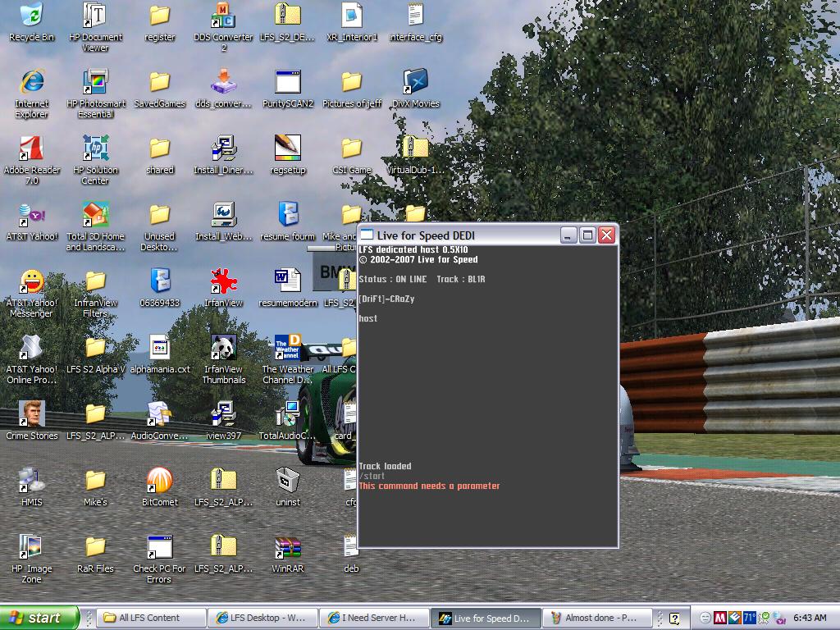The height and width of the screenshot is (630, 840).
Task: Open Check PC For Errors shortcut
Action: [x=160, y=546]
